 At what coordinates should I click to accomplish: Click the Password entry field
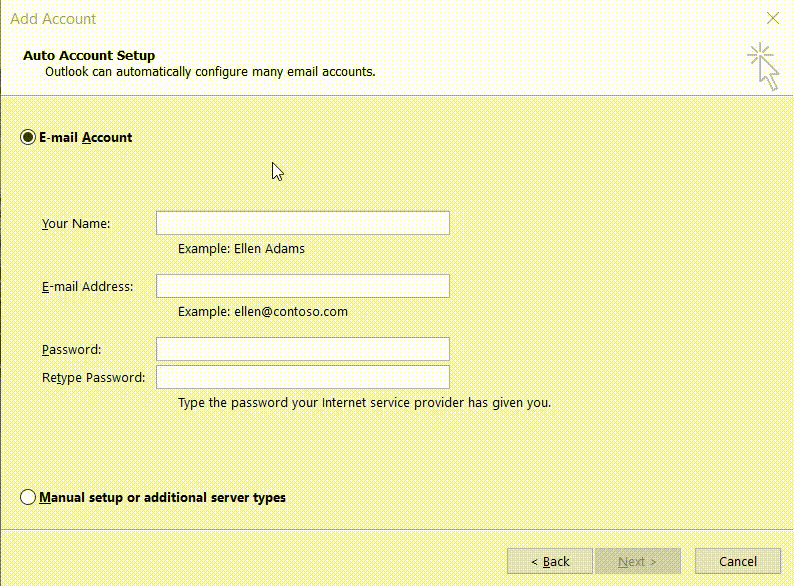302,349
